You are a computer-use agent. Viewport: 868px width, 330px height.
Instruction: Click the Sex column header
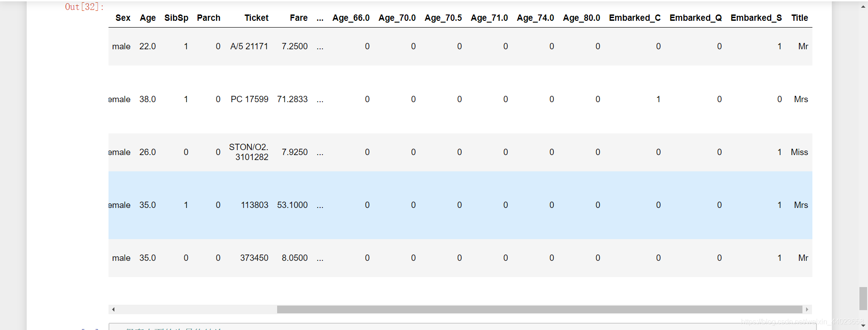point(123,18)
